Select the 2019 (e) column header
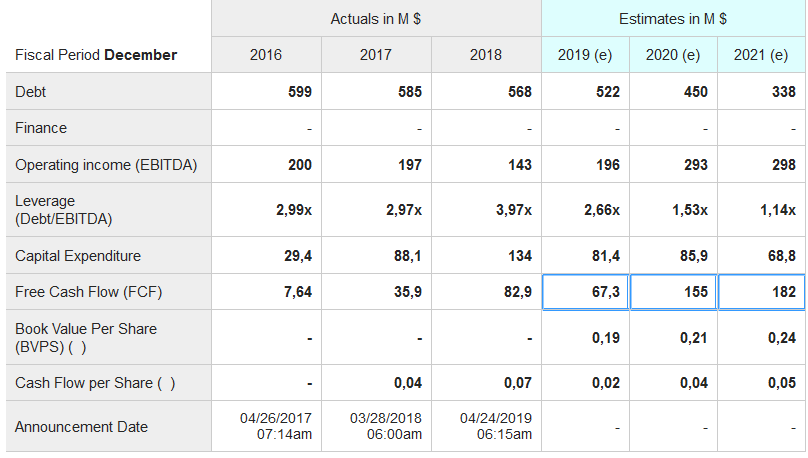Screen dimensions: 808x458 586,55
